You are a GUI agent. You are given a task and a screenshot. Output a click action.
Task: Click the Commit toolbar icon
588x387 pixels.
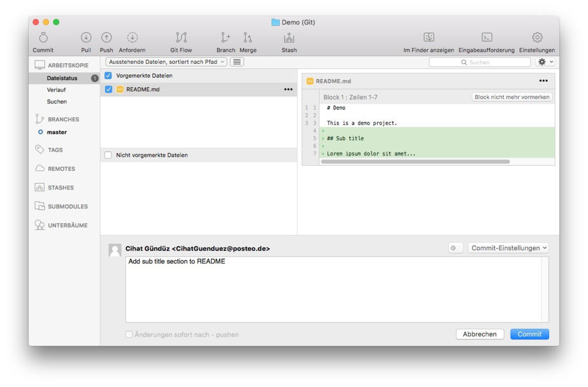(x=43, y=38)
